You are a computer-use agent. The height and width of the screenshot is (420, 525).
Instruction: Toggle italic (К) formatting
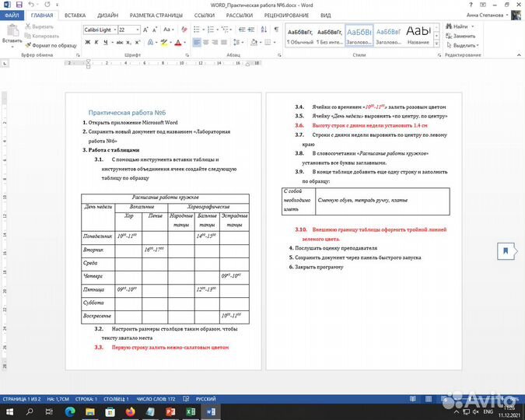[96, 42]
